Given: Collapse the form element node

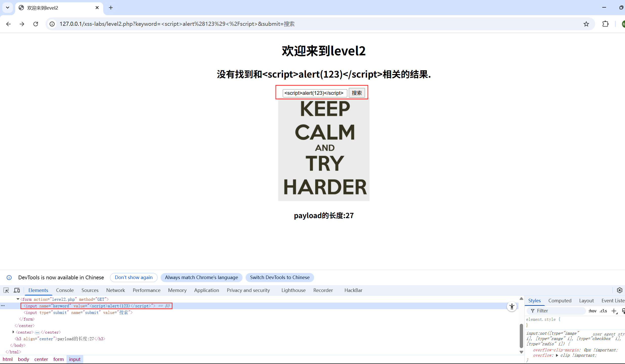Looking at the screenshot, I should click(x=18, y=299).
